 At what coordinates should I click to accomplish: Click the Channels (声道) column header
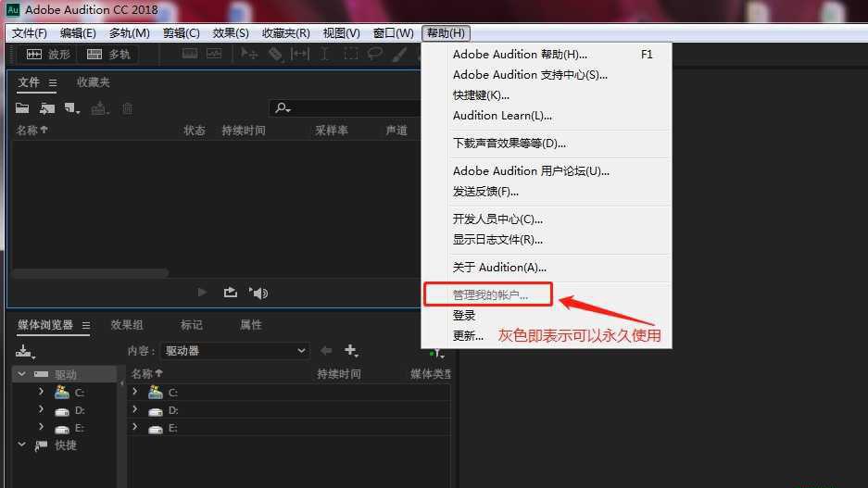pos(396,131)
